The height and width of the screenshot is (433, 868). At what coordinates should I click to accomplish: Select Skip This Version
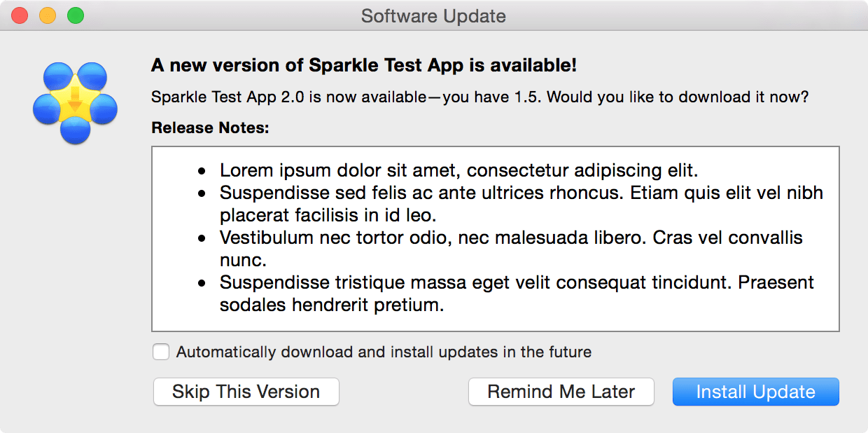coord(246,392)
